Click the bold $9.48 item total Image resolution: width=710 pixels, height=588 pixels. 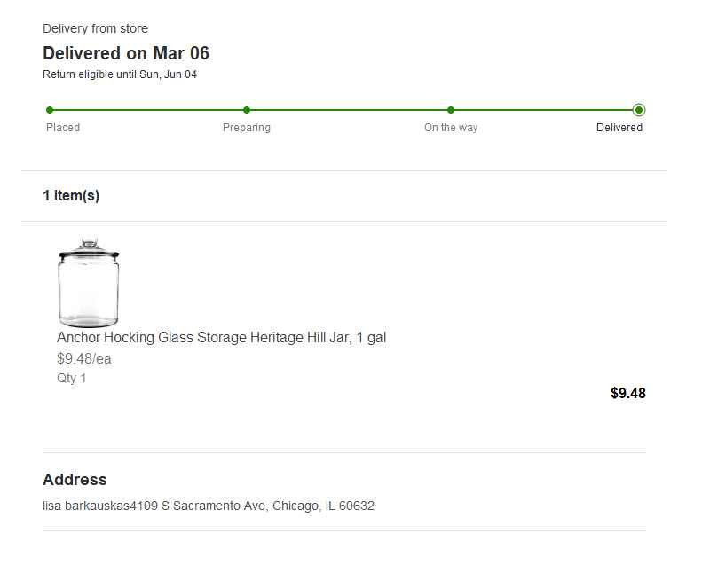point(627,393)
